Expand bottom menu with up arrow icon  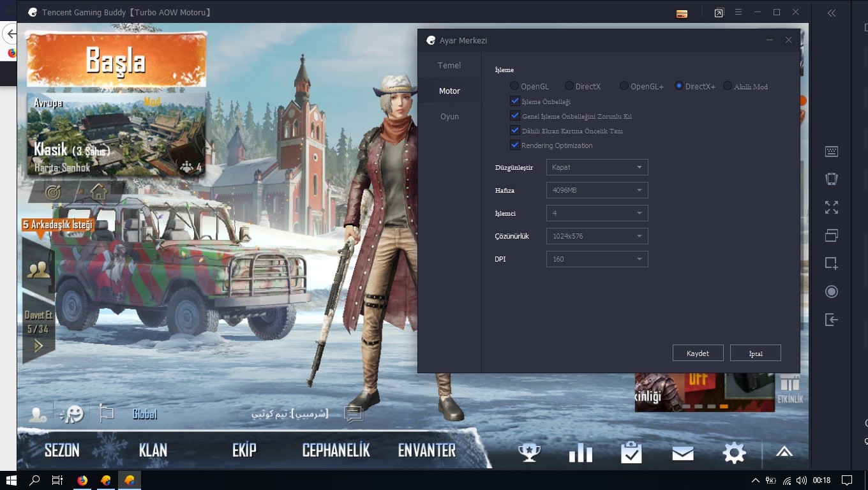click(x=784, y=452)
